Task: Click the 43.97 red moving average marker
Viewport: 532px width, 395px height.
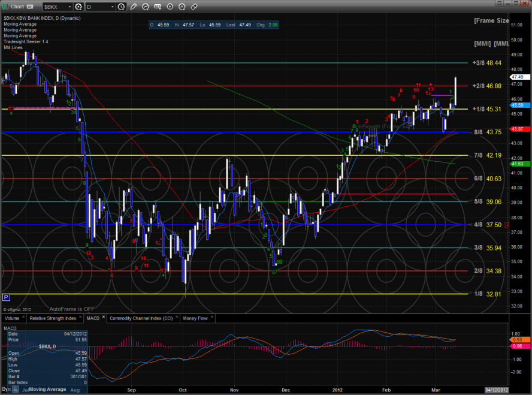Action: [x=518, y=129]
